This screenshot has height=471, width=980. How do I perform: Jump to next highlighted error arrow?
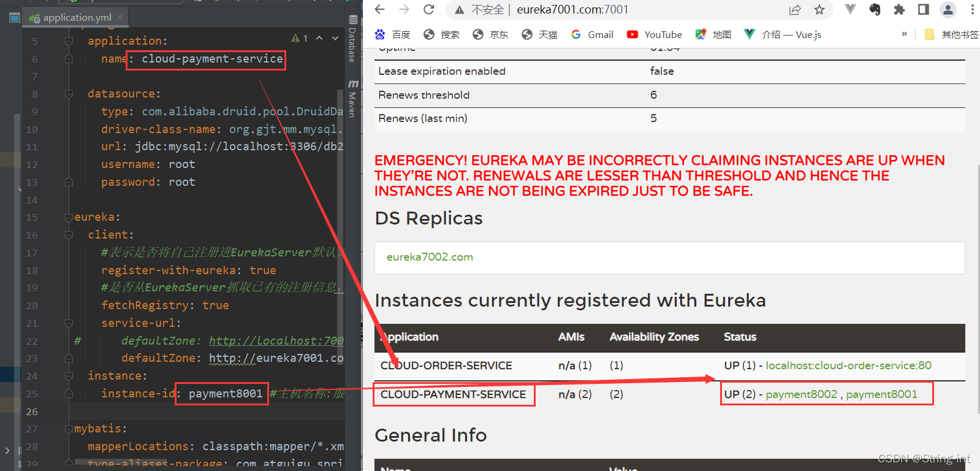335,38
